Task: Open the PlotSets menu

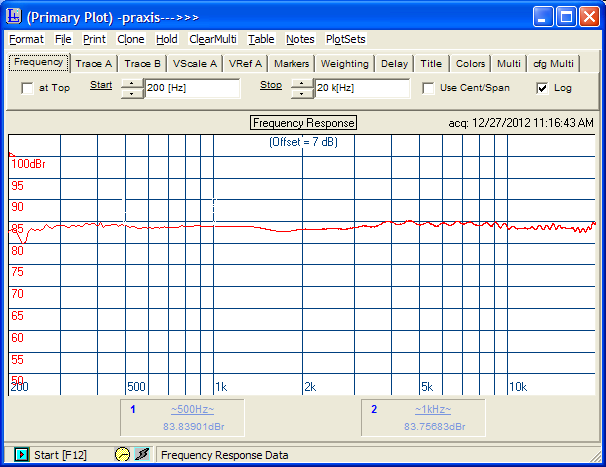Action: pyautogui.click(x=346, y=39)
